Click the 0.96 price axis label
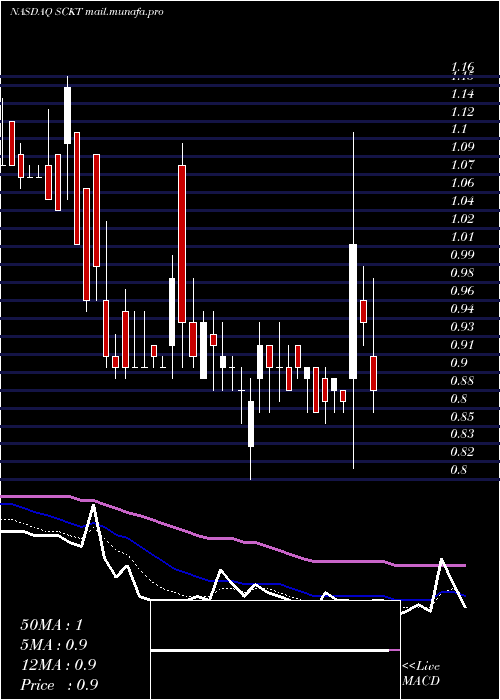Screen dimensions: 500x700 463,291
